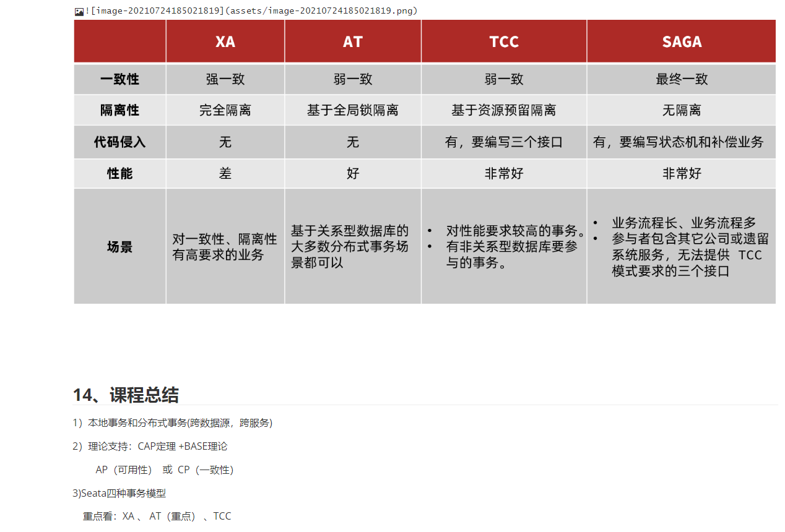Click 无 code intrusion cell under XA
The width and height of the screenshot is (785, 532).
(x=225, y=142)
